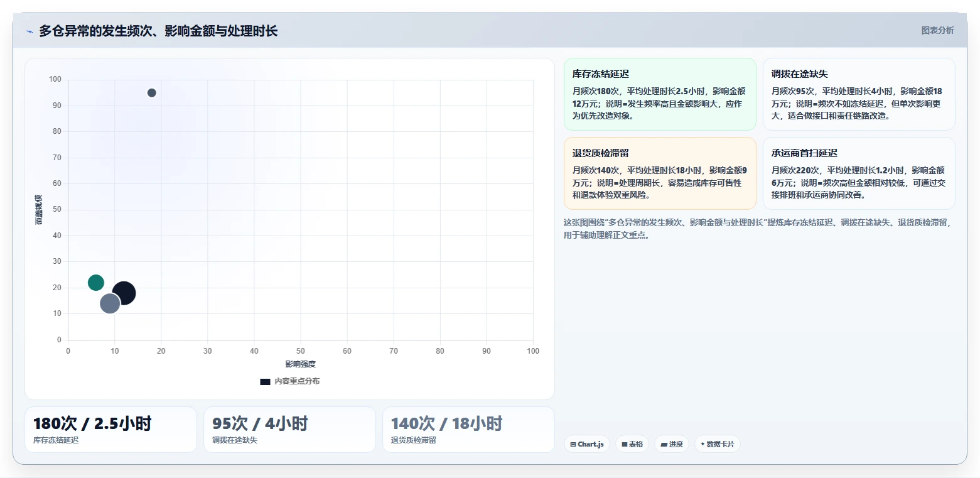This screenshot has width=980, height=478.
Task: Click the 影响强度 x-axis title
Action: pyautogui.click(x=300, y=364)
